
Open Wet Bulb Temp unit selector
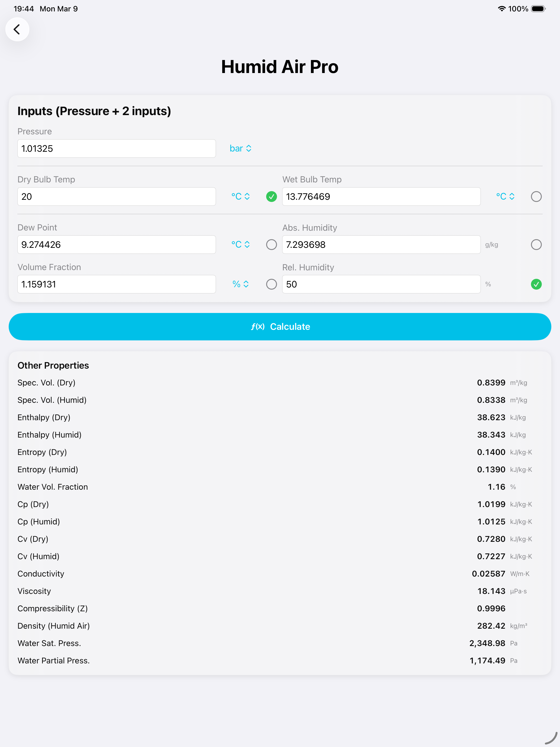tap(505, 197)
